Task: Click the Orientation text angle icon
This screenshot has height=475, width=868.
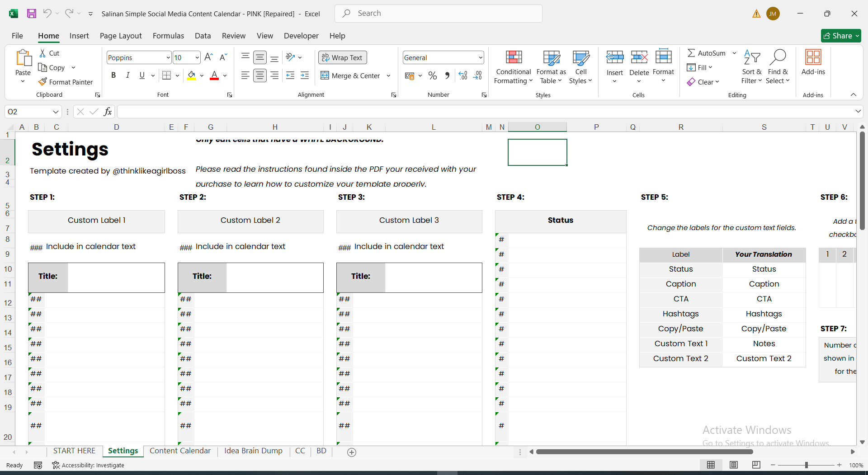Action: point(290,57)
